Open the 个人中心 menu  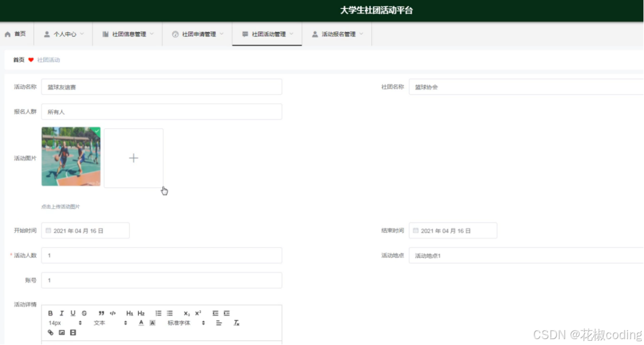click(x=63, y=34)
